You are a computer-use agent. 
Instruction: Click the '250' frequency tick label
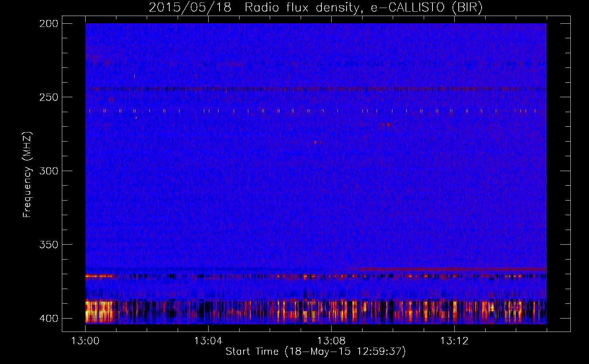pos(48,97)
